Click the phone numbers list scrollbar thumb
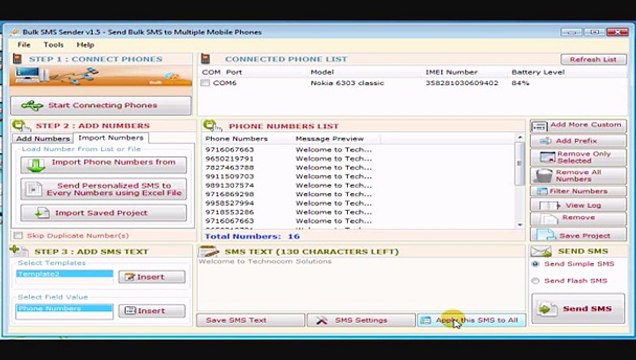The image size is (636, 360). coord(520,163)
